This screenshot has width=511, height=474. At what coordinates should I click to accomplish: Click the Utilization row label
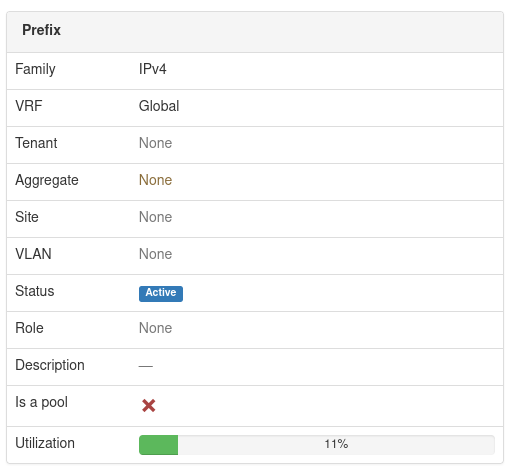45,443
